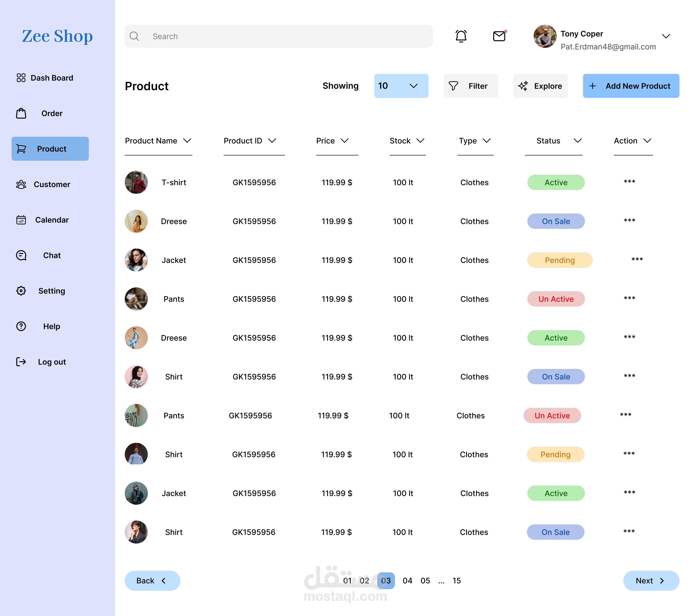Click inside the Search input field
Screen dimensions: 691x616
pos(288,36)
